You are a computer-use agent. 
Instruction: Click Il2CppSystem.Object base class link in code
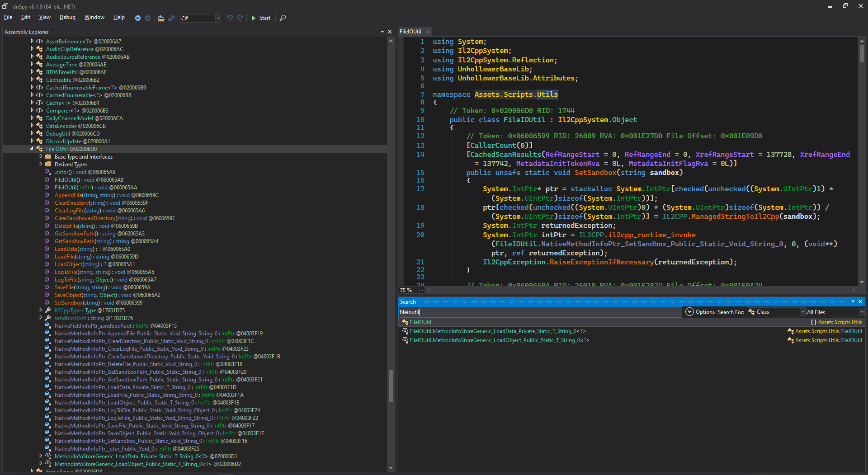click(x=597, y=120)
